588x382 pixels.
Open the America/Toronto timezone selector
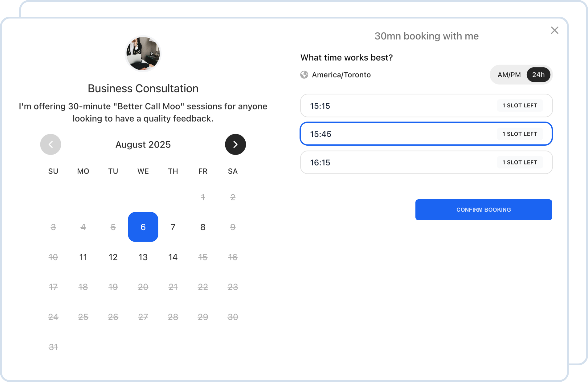341,75
